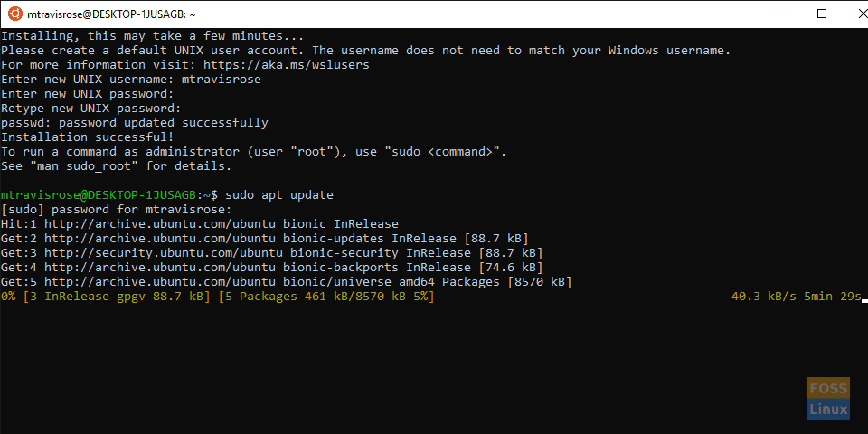Screen dimensions: 868x434
Task: Click the Hit:1 bionic InRelease line
Action: (199, 224)
